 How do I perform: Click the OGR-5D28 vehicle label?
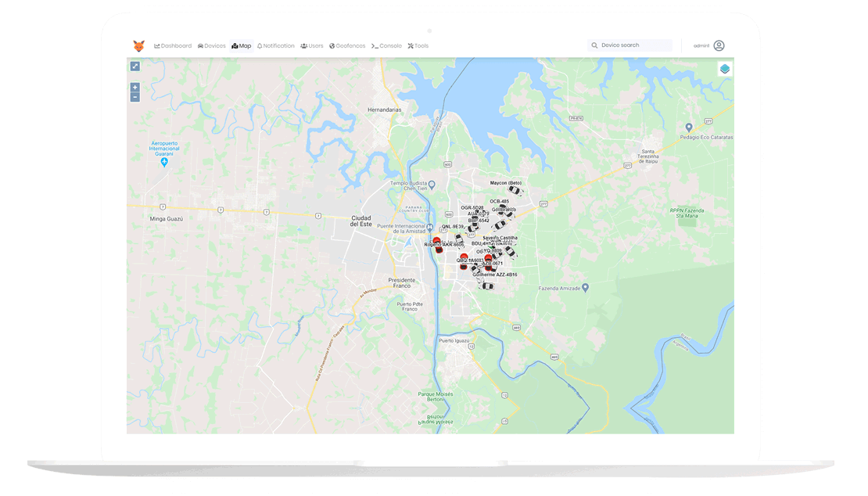(472, 208)
